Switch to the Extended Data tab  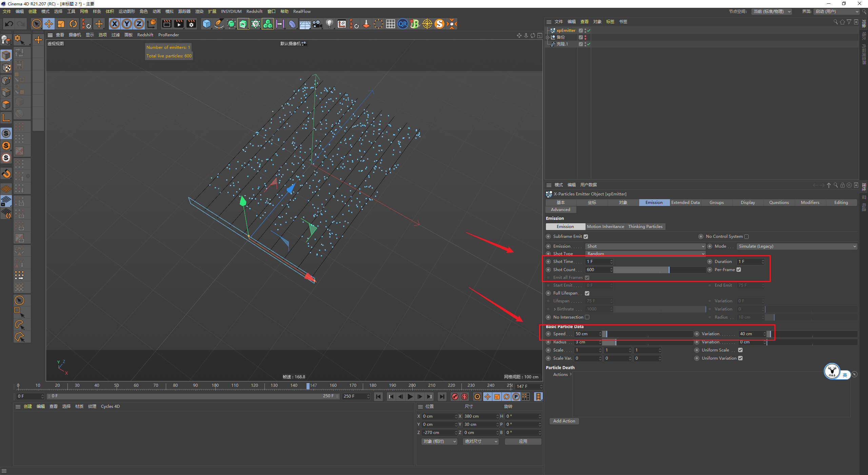click(685, 203)
